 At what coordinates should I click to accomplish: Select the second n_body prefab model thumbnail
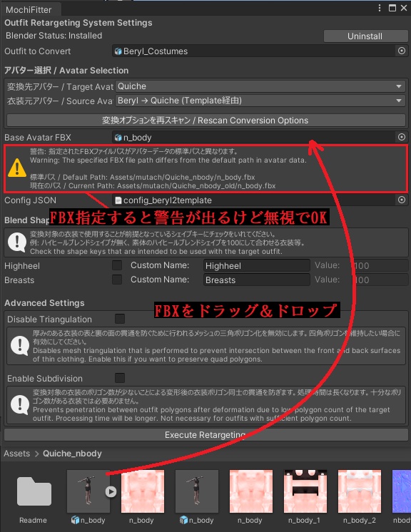point(197,491)
